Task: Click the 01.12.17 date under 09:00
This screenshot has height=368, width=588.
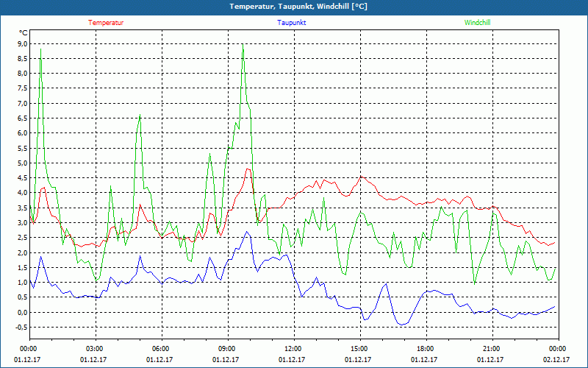Action: click(226, 360)
